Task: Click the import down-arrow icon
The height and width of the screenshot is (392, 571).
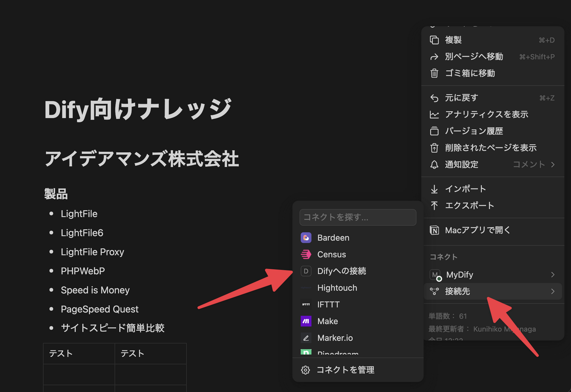Action: [434, 189]
